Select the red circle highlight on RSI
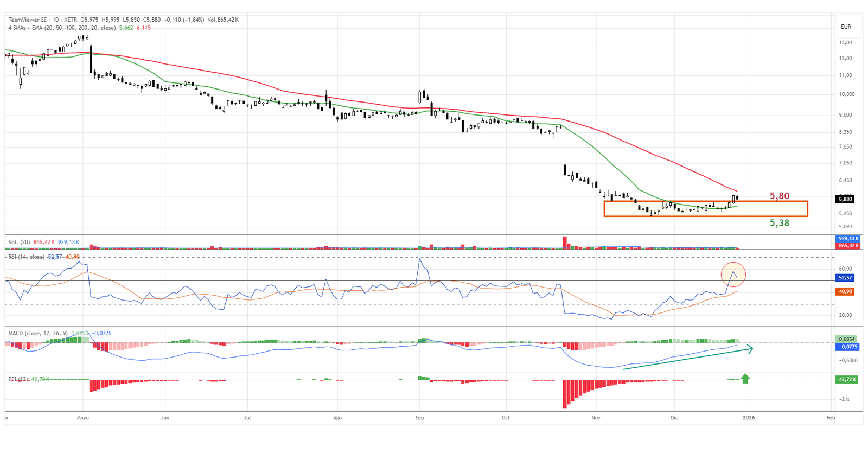868x453 pixels. (733, 275)
